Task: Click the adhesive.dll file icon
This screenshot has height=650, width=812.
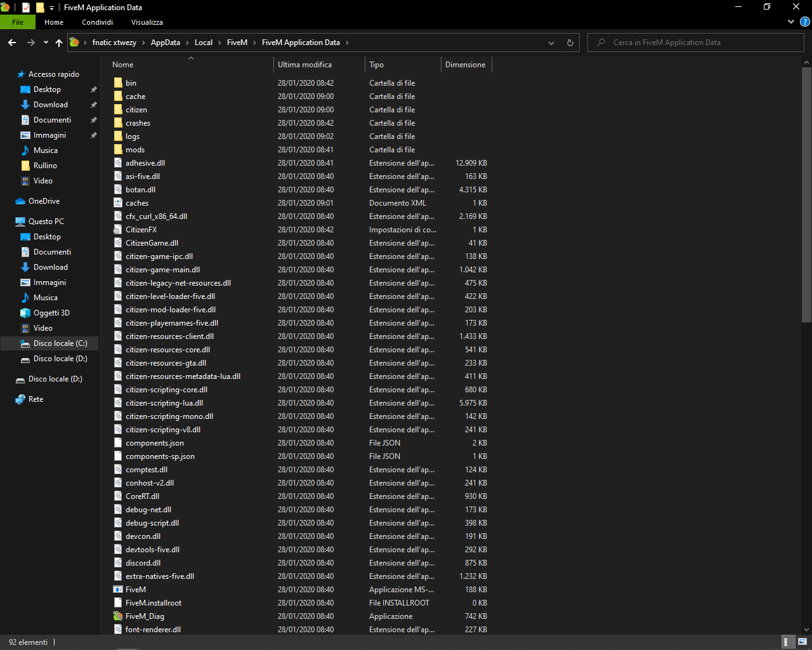Action: pyautogui.click(x=118, y=163)
